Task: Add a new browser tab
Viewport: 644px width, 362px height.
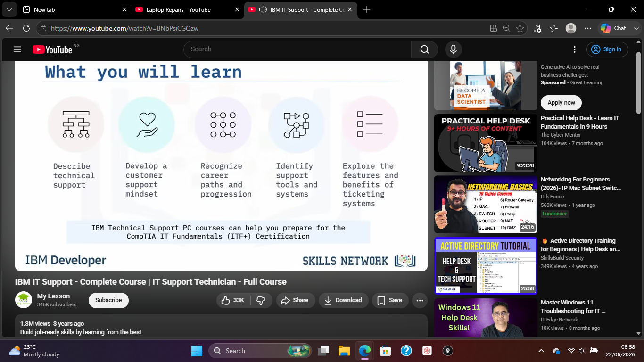Action: point(367,9)
